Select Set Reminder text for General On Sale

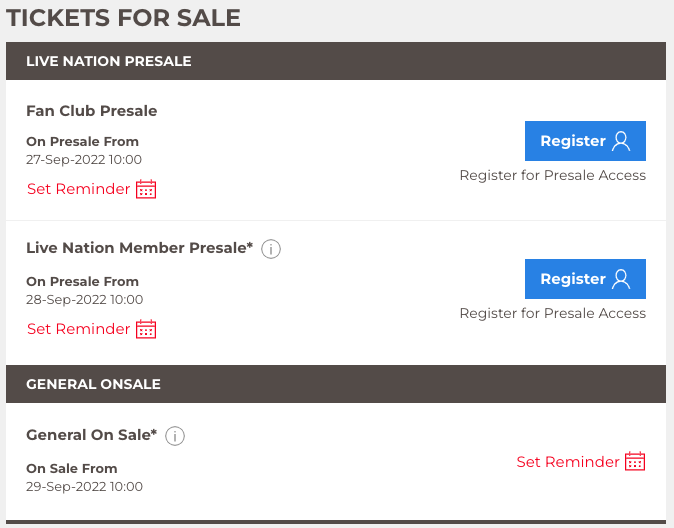pos(567,462)
